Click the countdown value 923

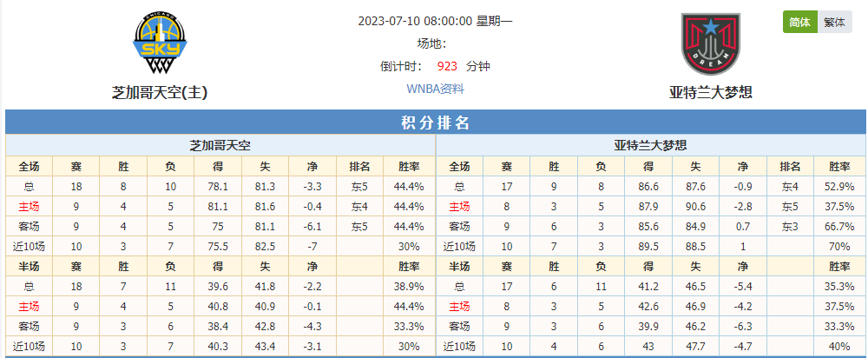[x=447, y=67]
